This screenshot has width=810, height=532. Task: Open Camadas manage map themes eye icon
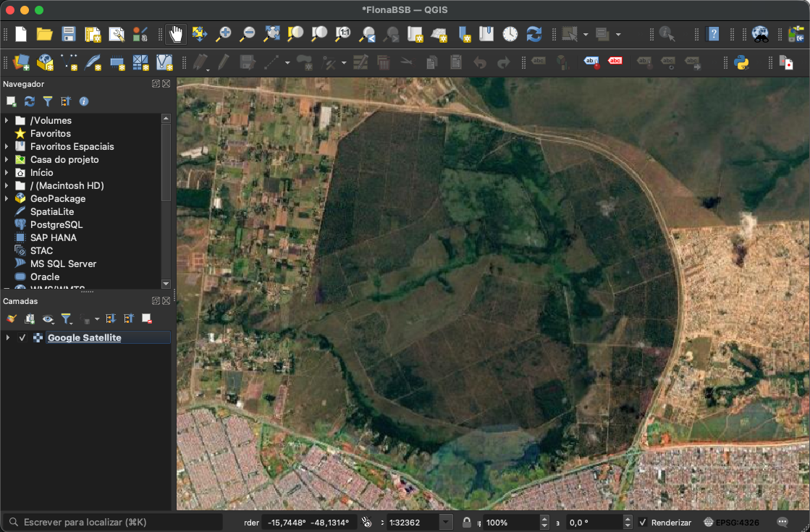(x=48, y=318)
